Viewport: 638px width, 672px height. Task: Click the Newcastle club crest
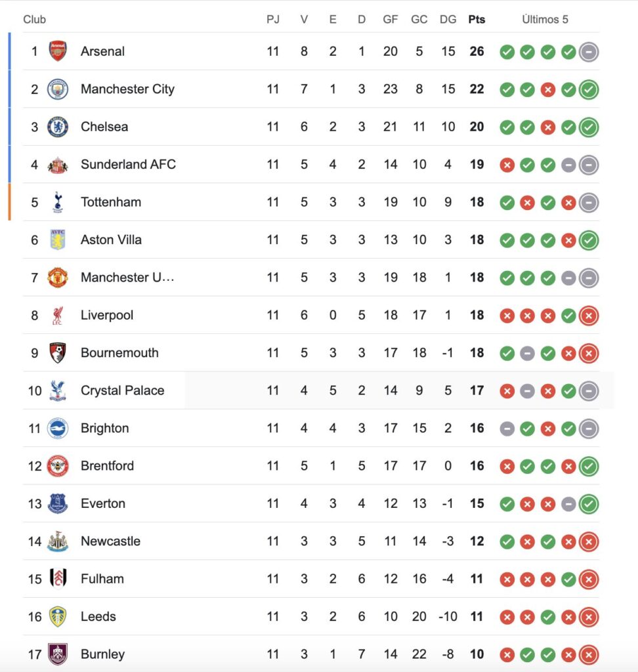(x=58, y=541)
